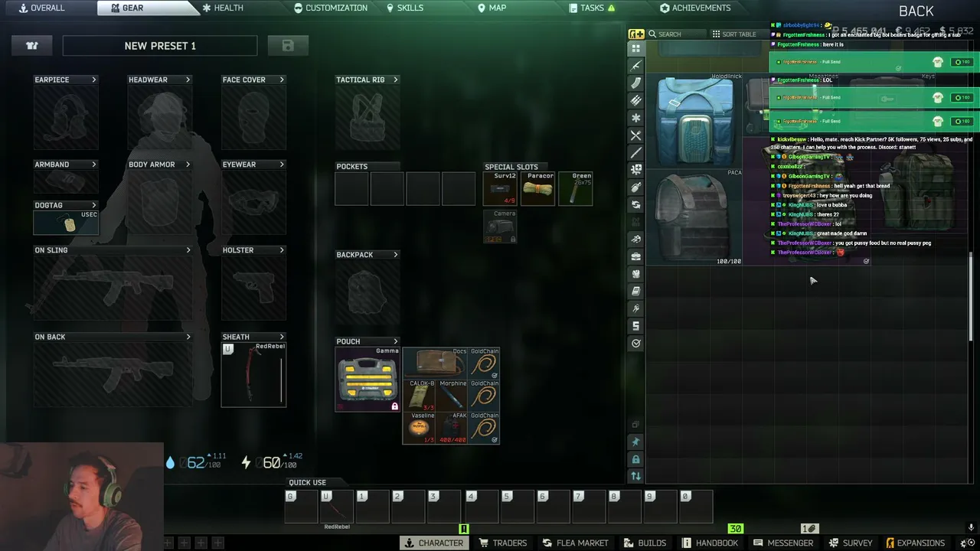Screen dimensions: 980x551
Task: Open Expansions in bottom bar
Action: click(915, 543)
